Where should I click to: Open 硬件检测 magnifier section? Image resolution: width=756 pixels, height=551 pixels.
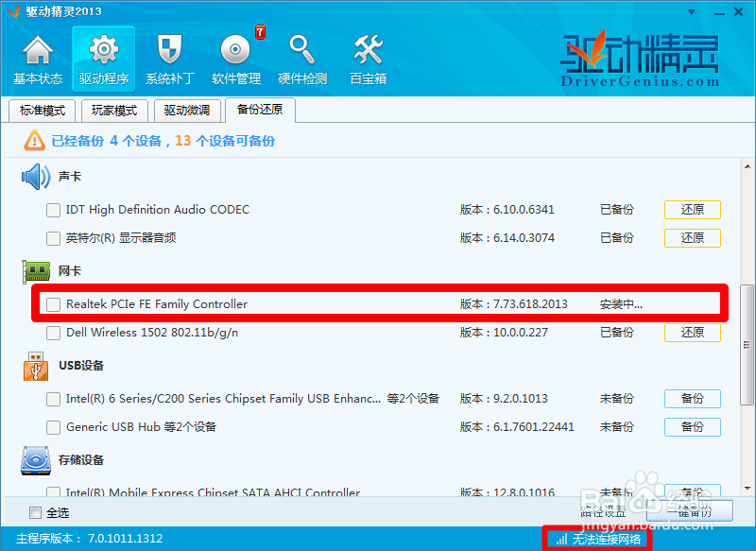tap(302, 60)
